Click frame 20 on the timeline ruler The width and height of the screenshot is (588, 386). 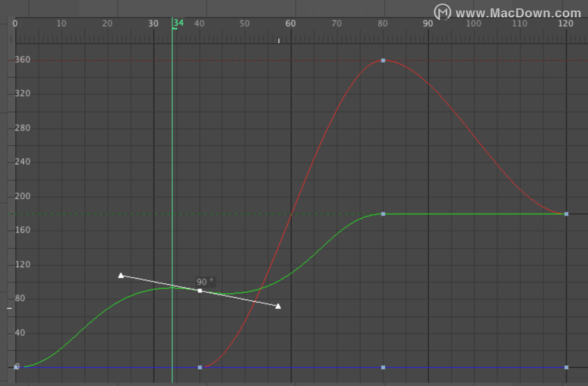[107, 24]
